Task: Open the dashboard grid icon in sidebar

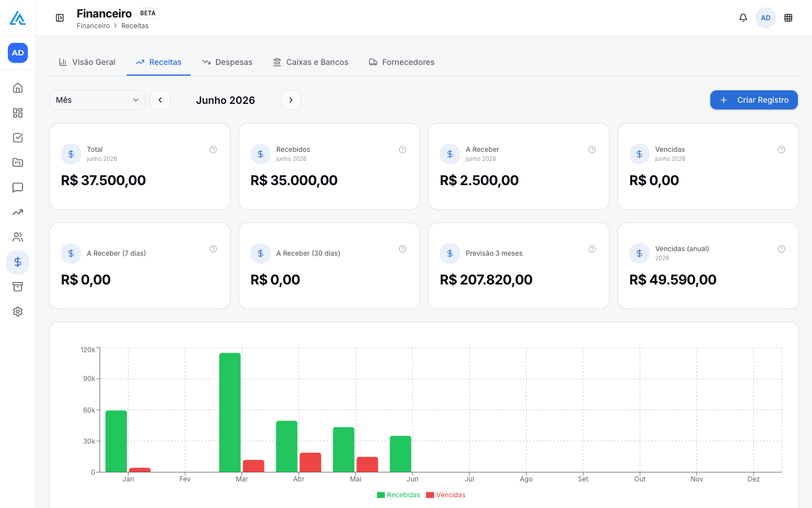Action: [x=18, y=113]
